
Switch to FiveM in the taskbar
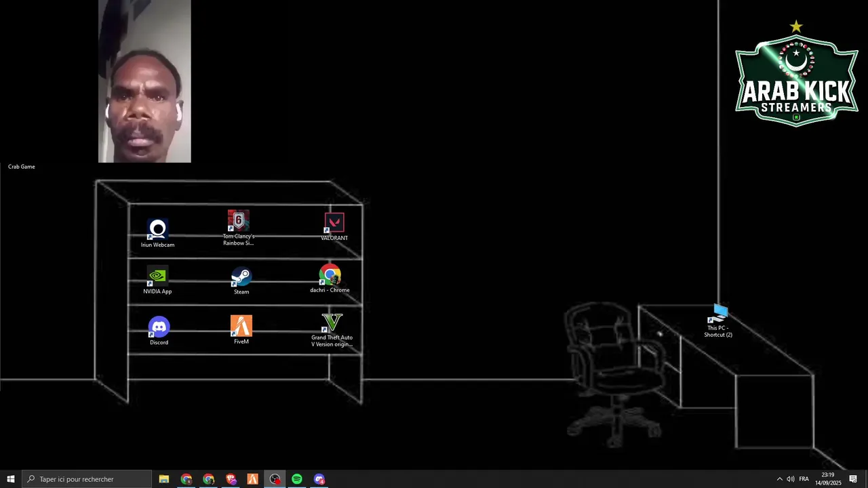tap(252, 479)
